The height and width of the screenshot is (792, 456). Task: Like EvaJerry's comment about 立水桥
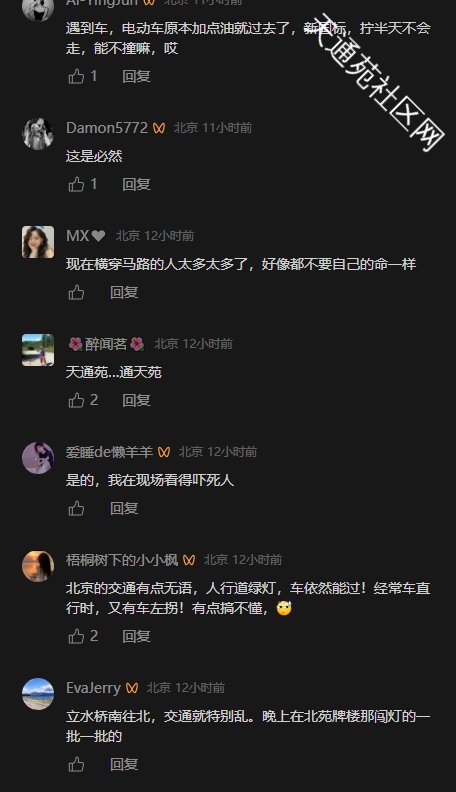pyautogui.click(x=76, y=764)
